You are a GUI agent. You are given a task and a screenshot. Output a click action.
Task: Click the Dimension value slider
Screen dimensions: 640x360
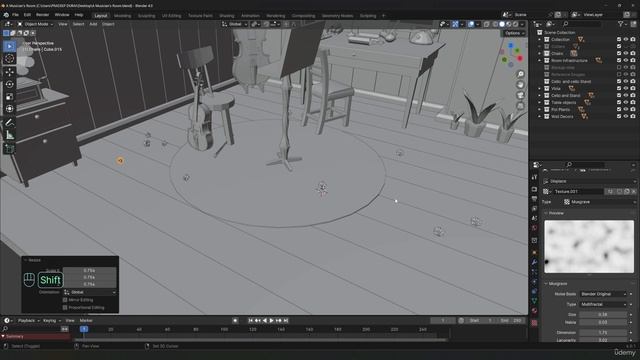click(603, 333)
